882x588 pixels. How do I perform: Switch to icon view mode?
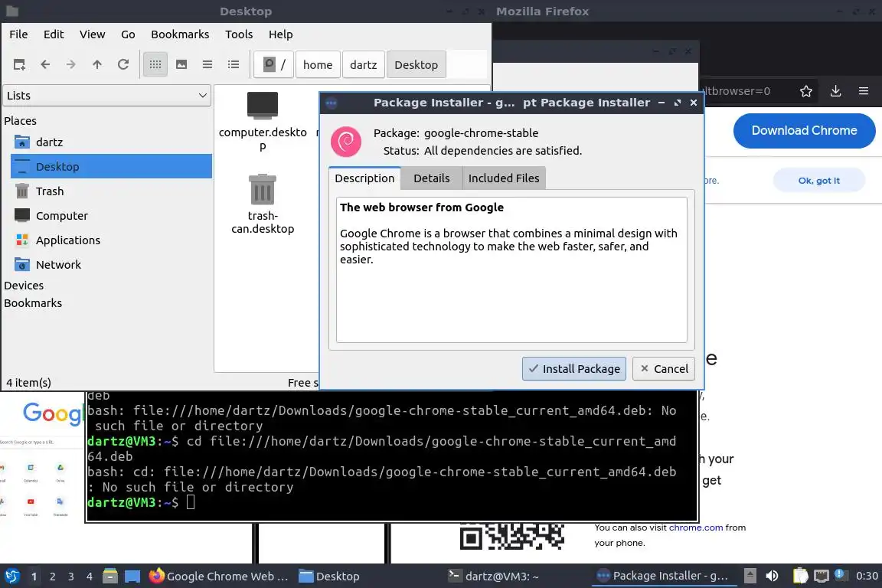coord(155,65)
